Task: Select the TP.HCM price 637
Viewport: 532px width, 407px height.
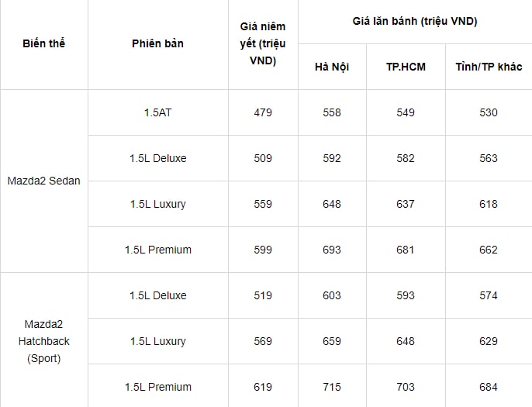Action: tap(406, 204)
